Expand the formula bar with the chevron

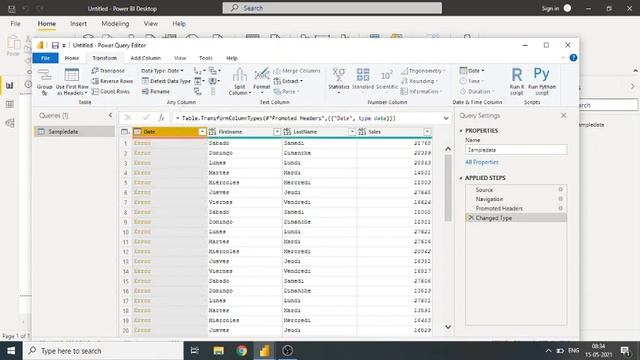tap(446, 118)
